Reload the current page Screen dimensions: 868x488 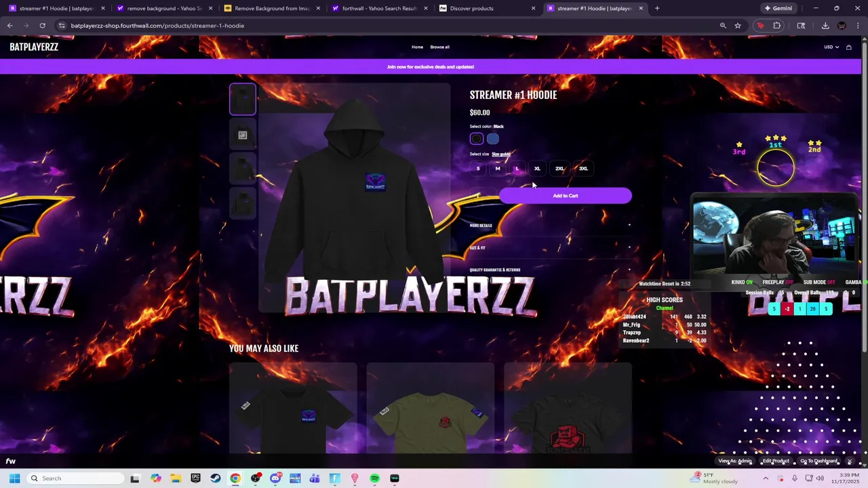pos(42,25)
